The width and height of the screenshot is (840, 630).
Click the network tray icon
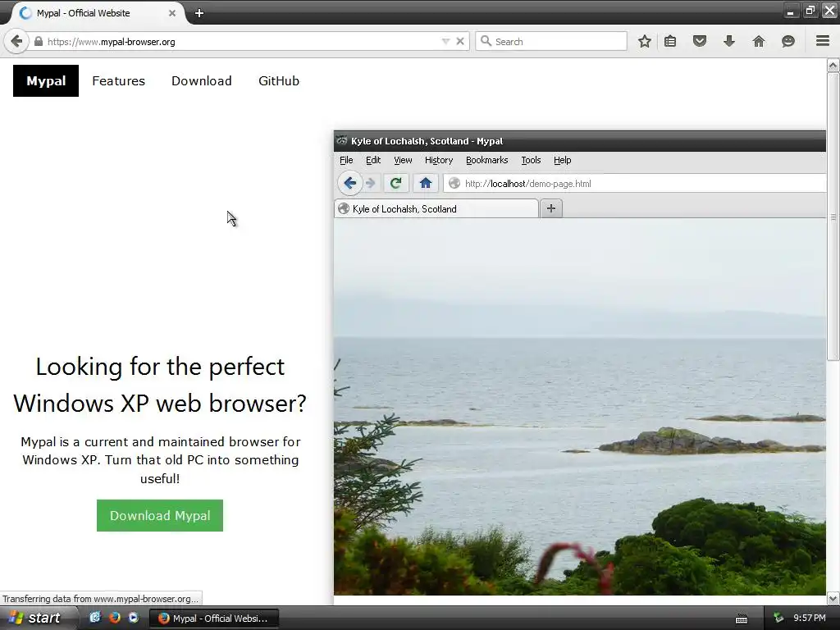pyautogui.click(x=778, y=619)
